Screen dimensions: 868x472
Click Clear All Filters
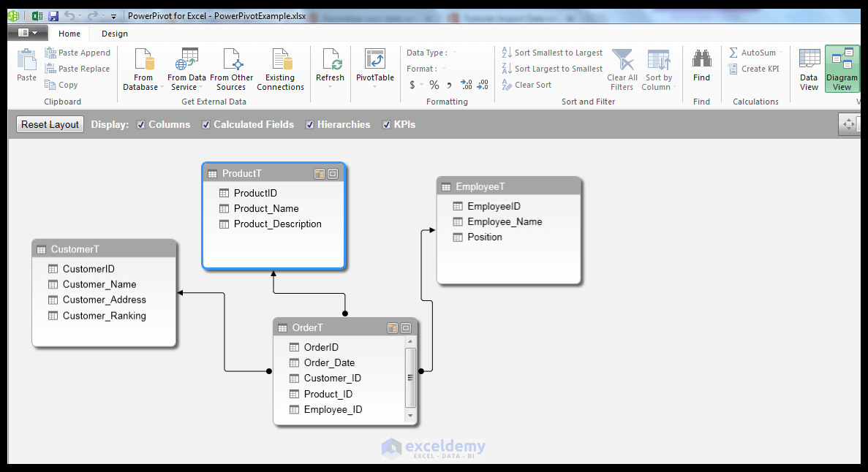click(x=622, y=69)
